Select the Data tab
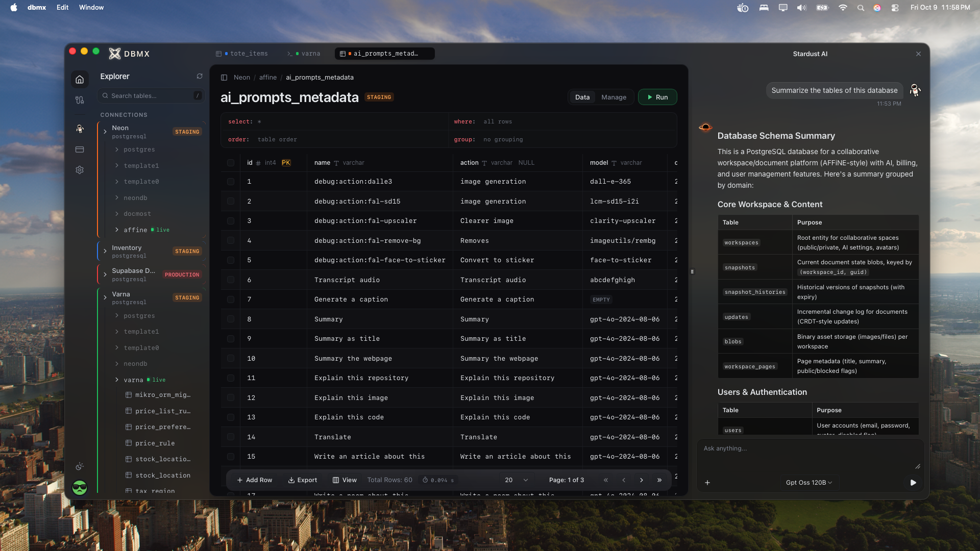Viewport: 980px width, 551px height. pyautogui.click(x=582, y=97)
